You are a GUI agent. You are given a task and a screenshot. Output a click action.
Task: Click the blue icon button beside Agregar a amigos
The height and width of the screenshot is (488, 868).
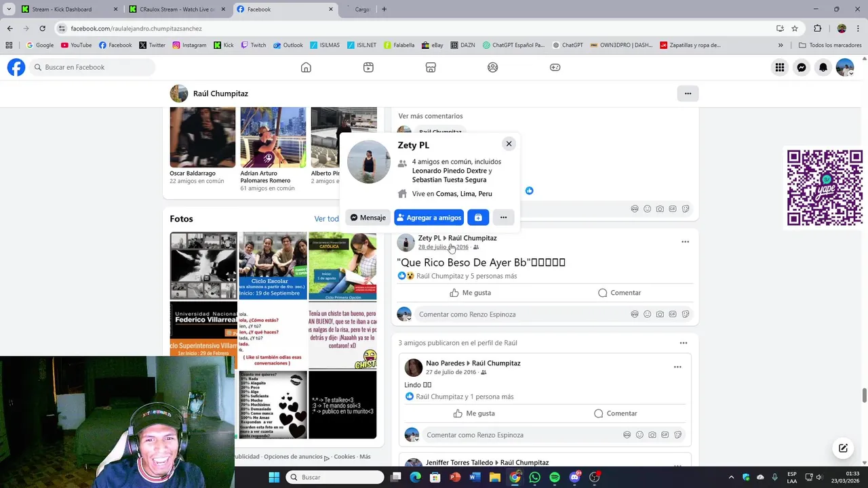click(x=478, y=218)
